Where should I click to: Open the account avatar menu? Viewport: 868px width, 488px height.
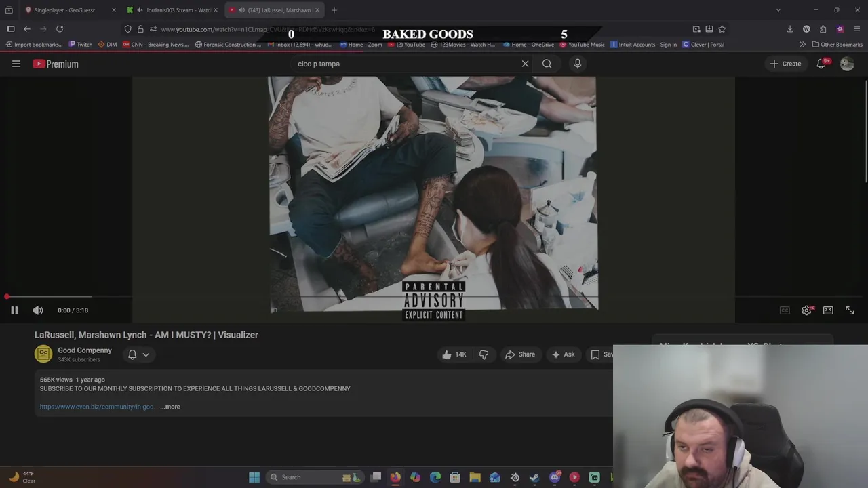847,64
